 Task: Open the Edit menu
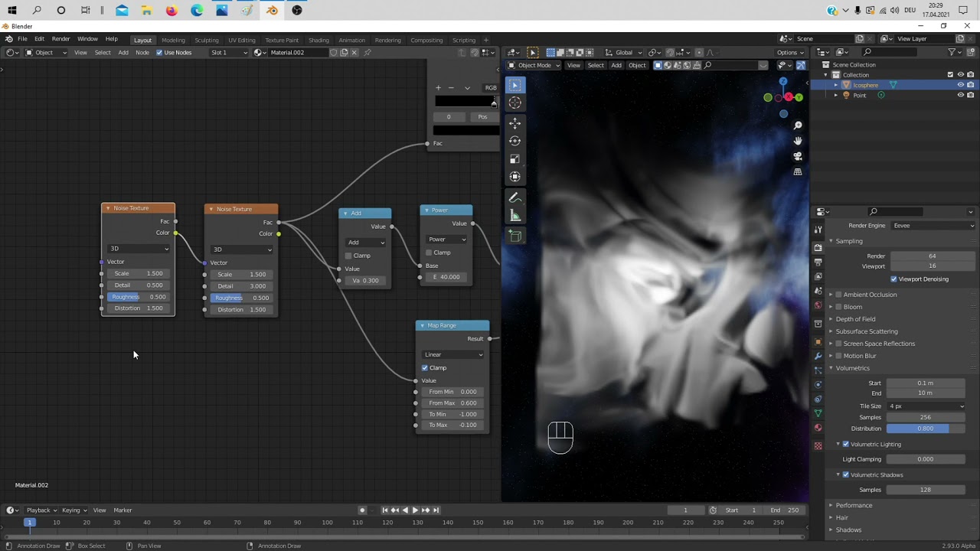[x=39, y=39]
